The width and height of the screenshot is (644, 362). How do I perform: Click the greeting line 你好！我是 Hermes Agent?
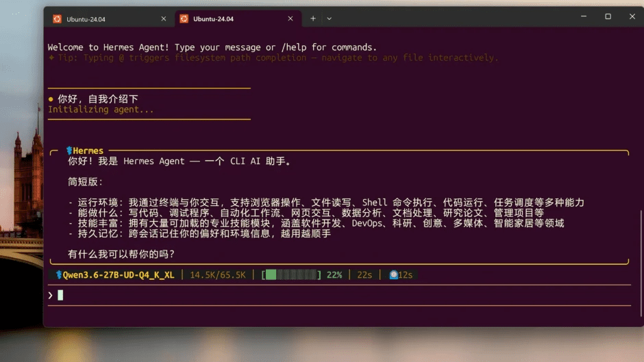click(x=179, y=161)
